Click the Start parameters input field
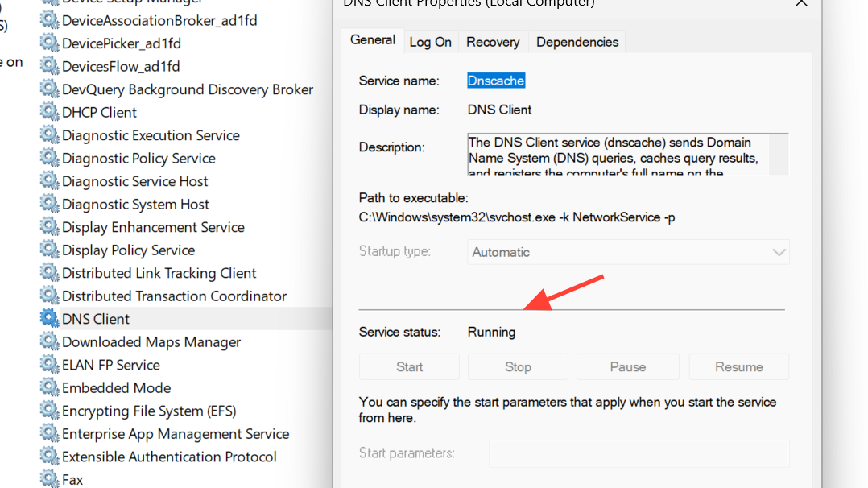 (x=639, y=453)
